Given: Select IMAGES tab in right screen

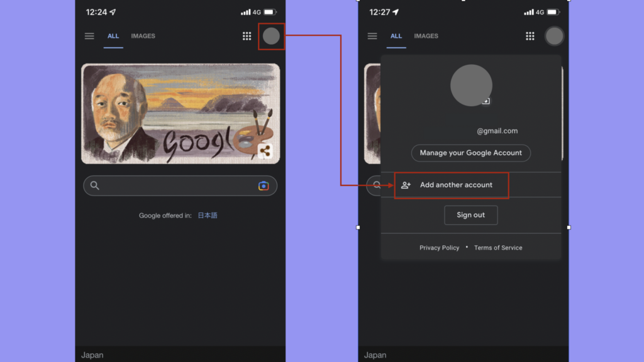Looking at the screenshot, I should pyautogui.click(x=426, y=36).
